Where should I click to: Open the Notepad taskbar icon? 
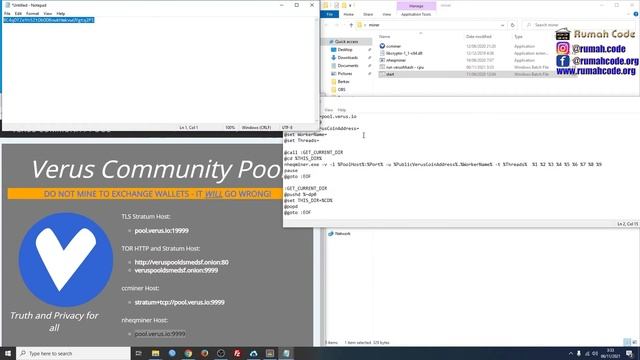pyautogui.click(x=286, y=353)
